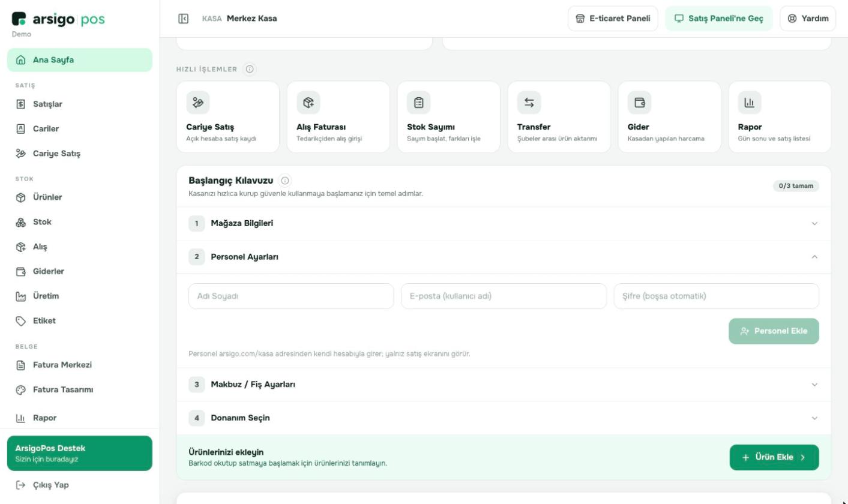This screenshot has height=504, width=848.
Task: Open the Transfer arrows quick action
Action: pos(529,103)
